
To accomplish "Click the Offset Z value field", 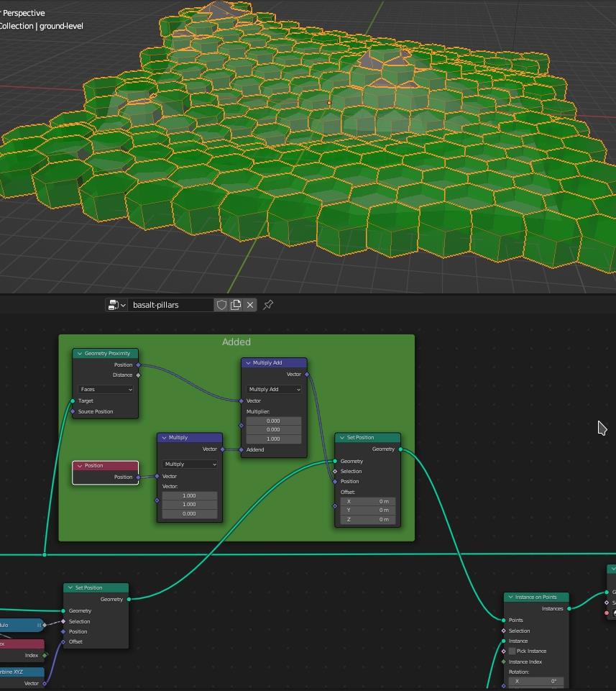I will (368, 519).
